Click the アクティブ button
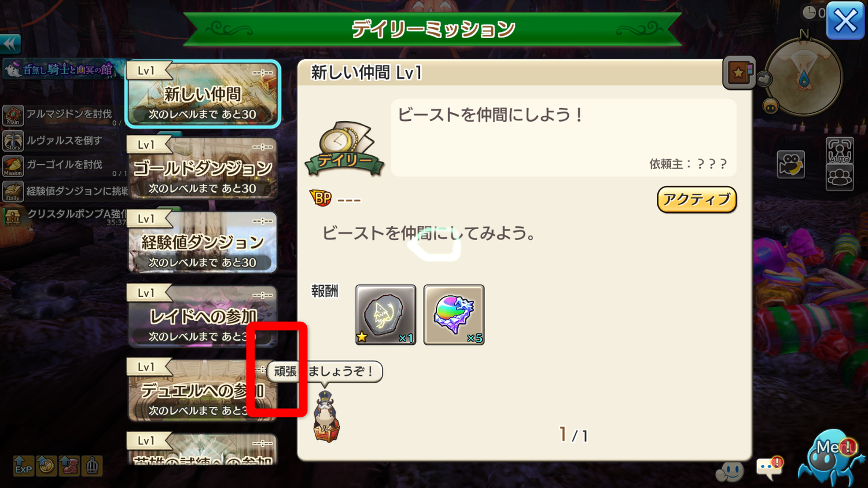The height and width of the screenshot is (488, 868). pos(697,200)
